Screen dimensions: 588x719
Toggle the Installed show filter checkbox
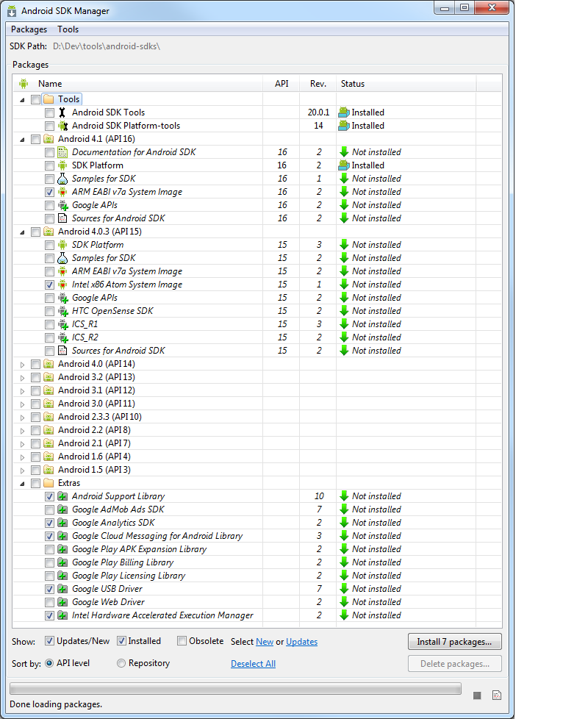tap(121, 641)
